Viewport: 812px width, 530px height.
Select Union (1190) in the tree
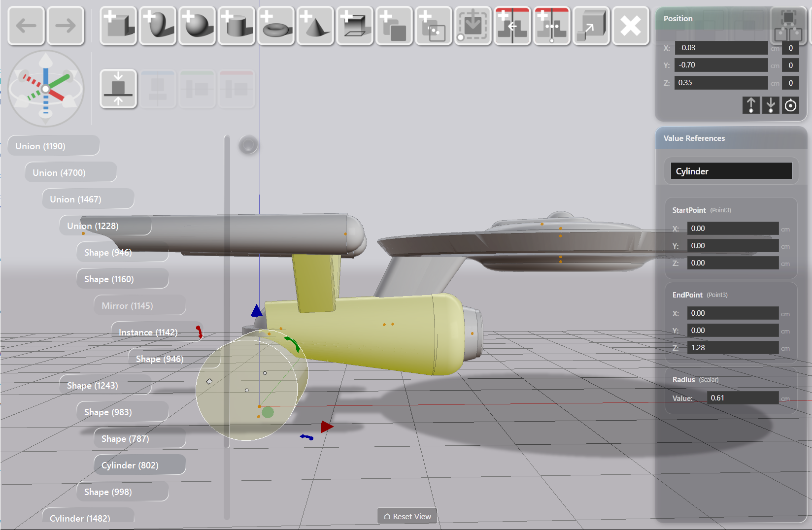point(54,146)
